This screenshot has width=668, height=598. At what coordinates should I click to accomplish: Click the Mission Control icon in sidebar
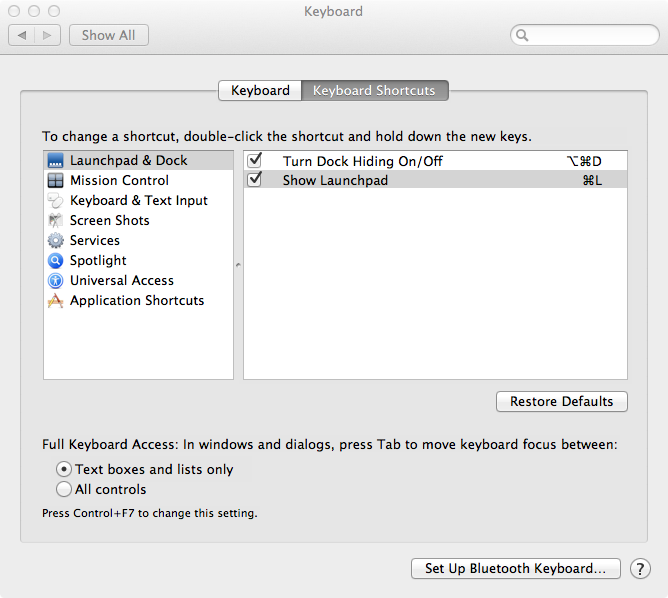click(55, 181)
